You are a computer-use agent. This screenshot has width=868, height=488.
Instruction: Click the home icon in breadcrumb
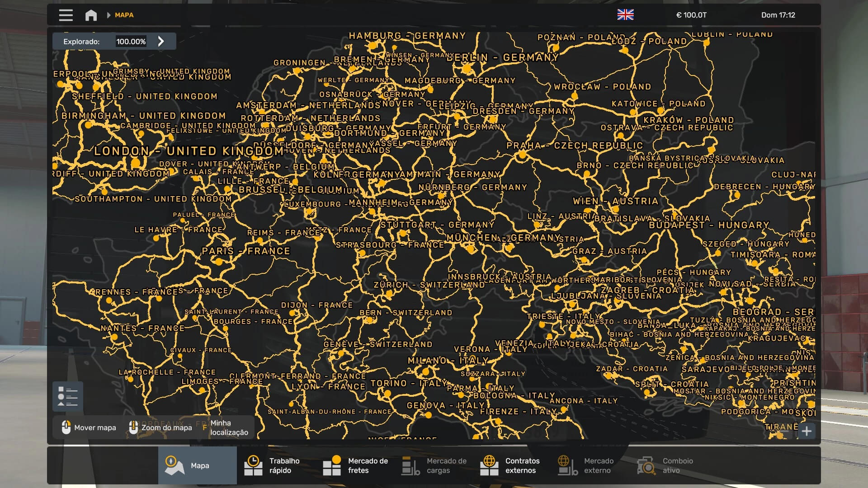[91, 15]
